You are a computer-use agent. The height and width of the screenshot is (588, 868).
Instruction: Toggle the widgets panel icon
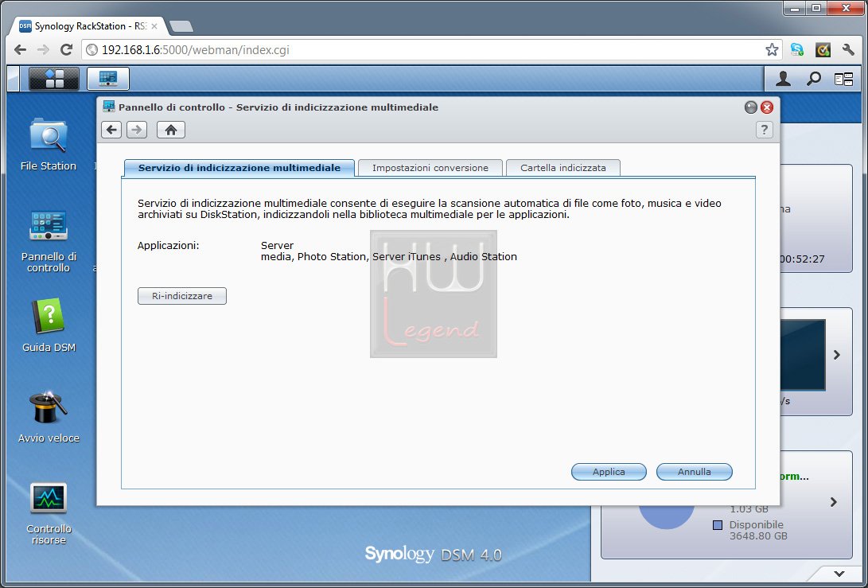843,80
